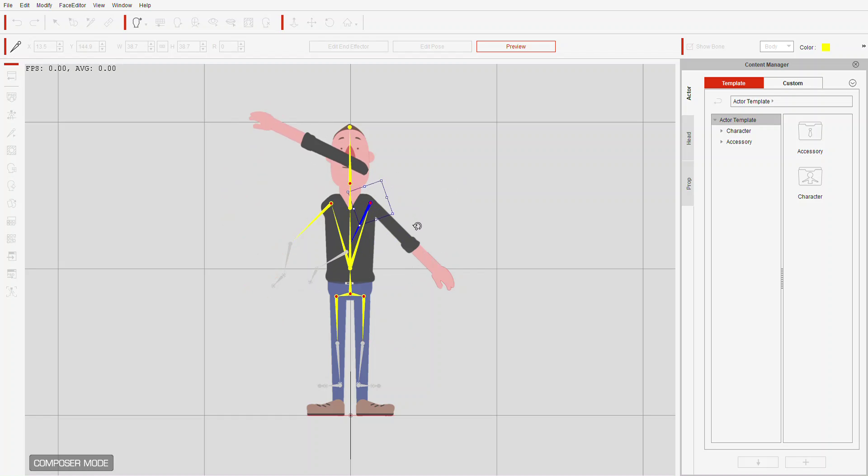Click the down-arrow apply button in Content Manager
The height and width of the screenshot is (476, 868).
tap(758, 462)
